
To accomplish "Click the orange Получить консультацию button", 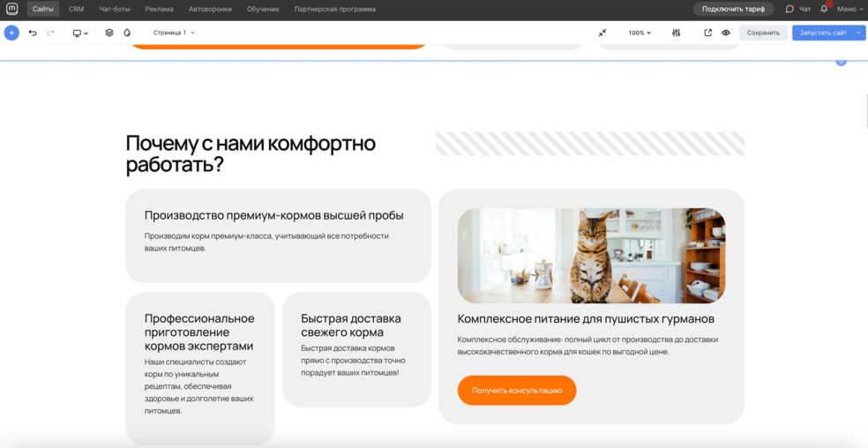I will [x=517, y=391].
